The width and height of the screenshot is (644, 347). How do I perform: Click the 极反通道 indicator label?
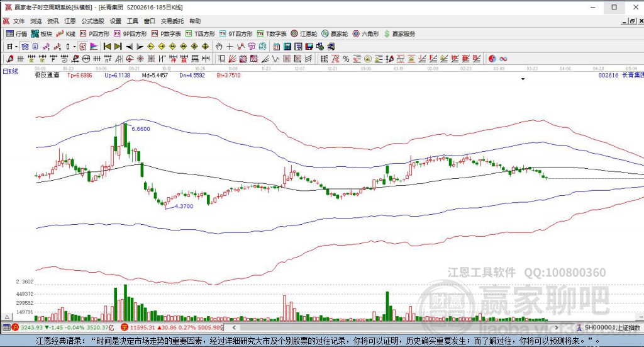click(x=47, y=75)
